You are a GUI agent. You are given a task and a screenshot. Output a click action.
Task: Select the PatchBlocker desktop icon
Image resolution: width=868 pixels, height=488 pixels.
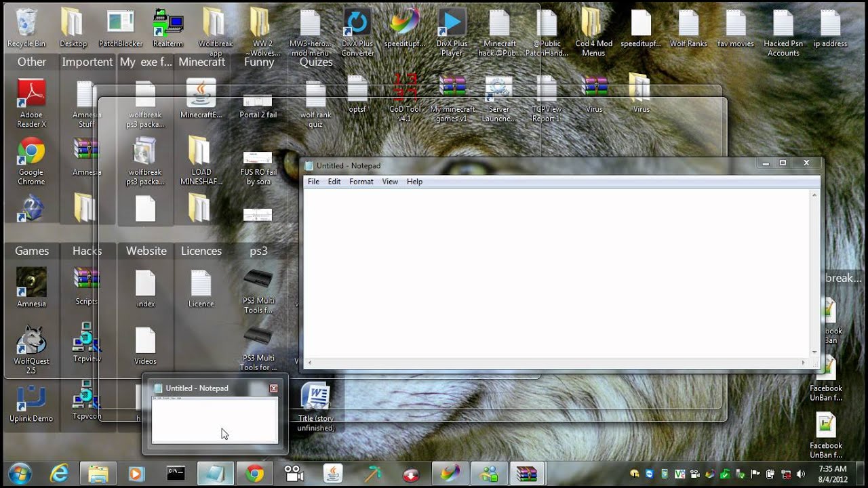[x=121, y=28]
